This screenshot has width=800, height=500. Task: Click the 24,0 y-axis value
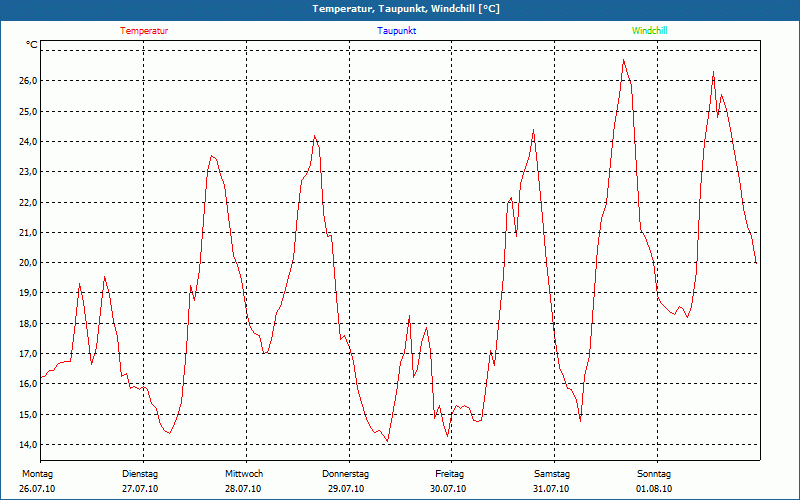click(x=29, y=141)
